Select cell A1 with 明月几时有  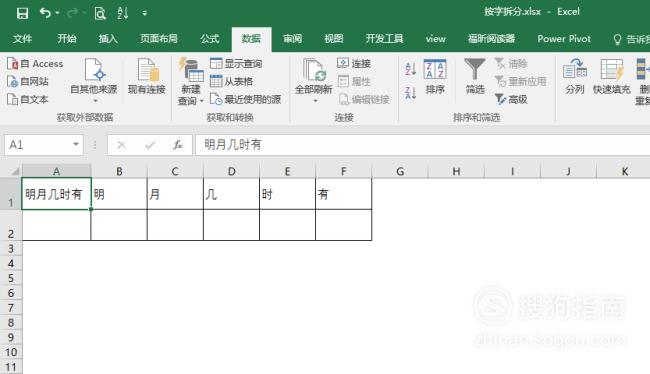pos(56,194)
